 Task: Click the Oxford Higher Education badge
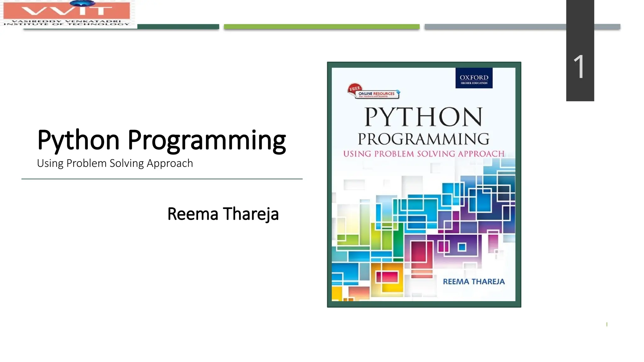tap(474, 78)
